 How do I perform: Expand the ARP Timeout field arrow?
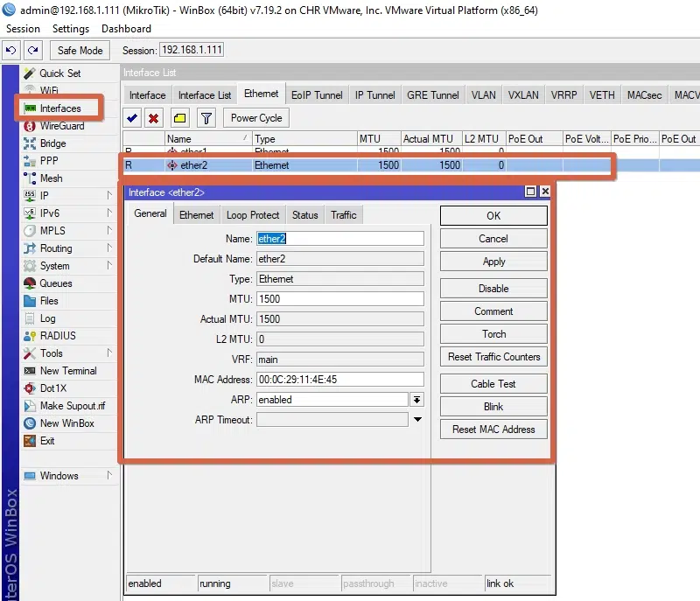pyautogui.click(x=417, y=420)
